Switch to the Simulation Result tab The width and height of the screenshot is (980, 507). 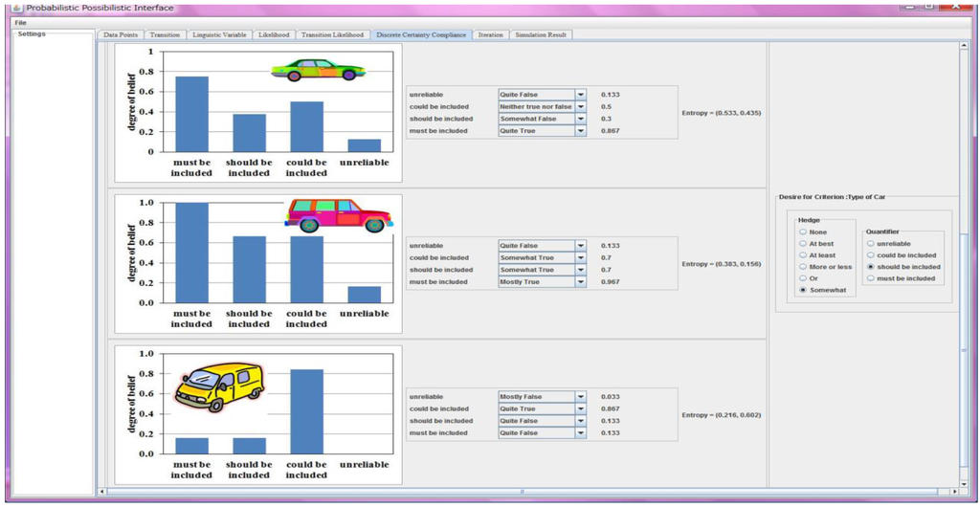tap(541, 35)
